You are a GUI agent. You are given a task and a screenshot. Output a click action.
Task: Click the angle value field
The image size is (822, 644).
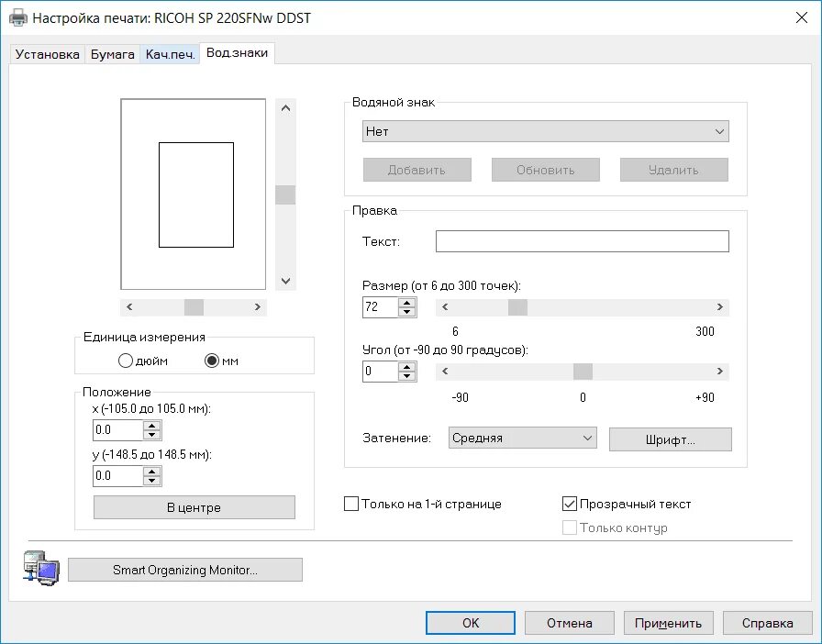381,372
